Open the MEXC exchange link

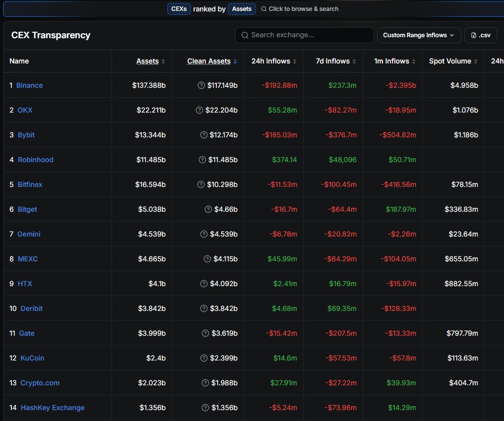point(28,259)
